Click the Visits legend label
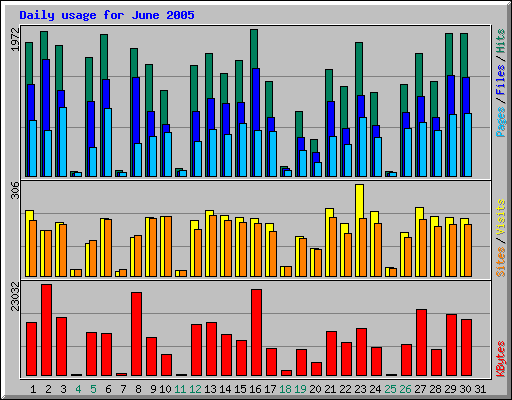The height and width of the screenshot is (400, 512). [x=501, y=218]
